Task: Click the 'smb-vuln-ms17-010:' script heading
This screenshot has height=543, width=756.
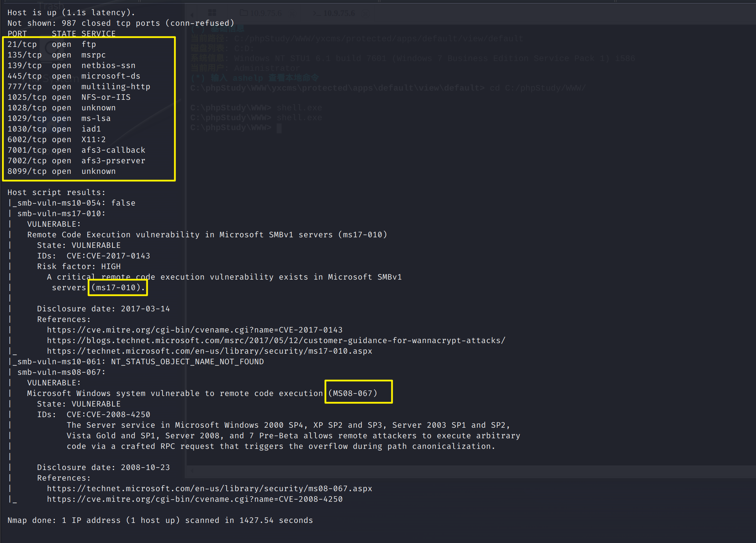Action: click(62, 214)
